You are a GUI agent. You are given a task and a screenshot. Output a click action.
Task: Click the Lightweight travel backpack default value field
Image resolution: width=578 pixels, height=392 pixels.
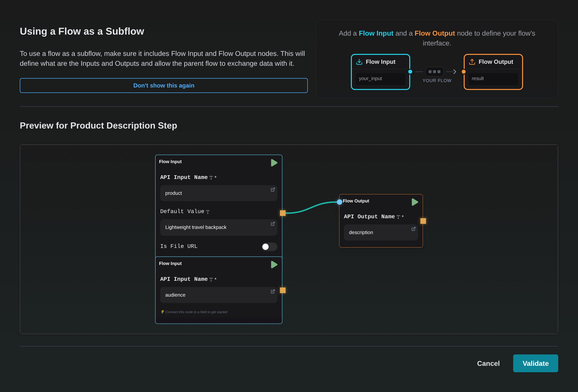click(219, 228)
